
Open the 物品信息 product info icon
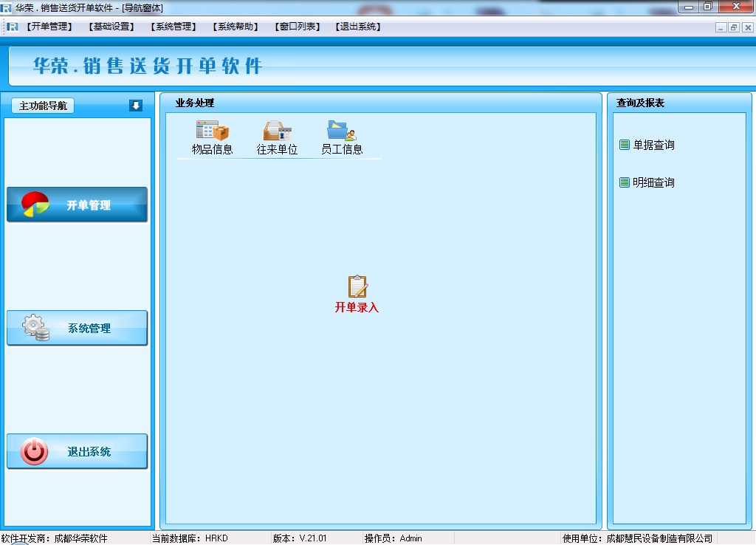point(212,131)
